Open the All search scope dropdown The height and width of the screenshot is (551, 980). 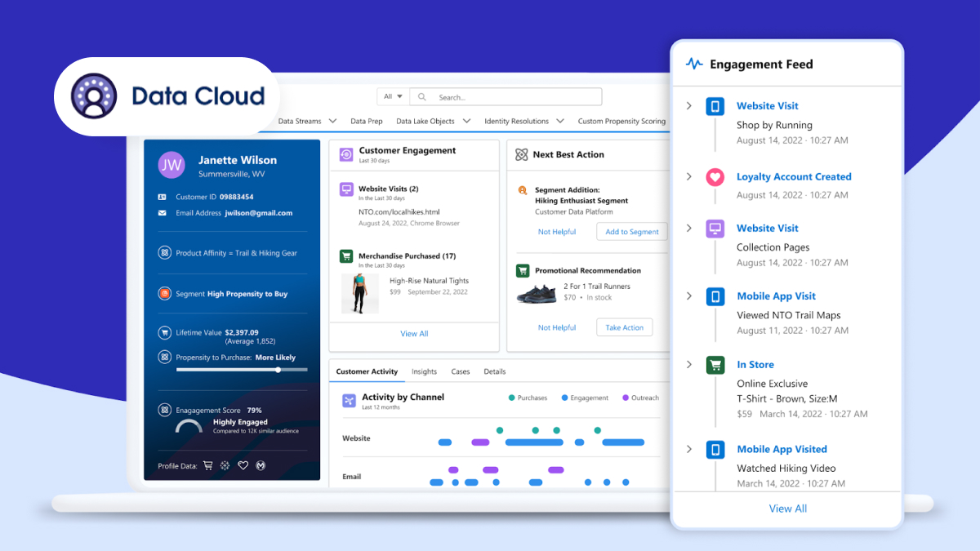(393, 96)
